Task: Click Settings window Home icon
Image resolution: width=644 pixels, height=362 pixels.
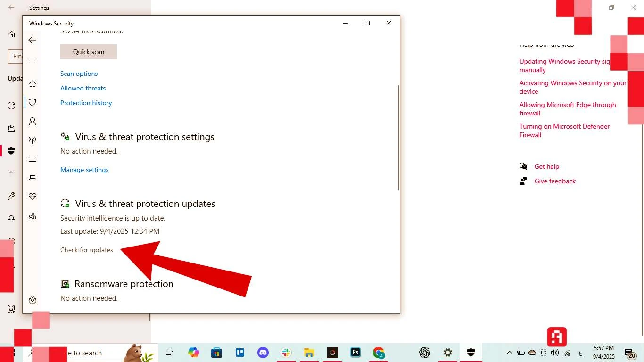Action: point(12,34)
